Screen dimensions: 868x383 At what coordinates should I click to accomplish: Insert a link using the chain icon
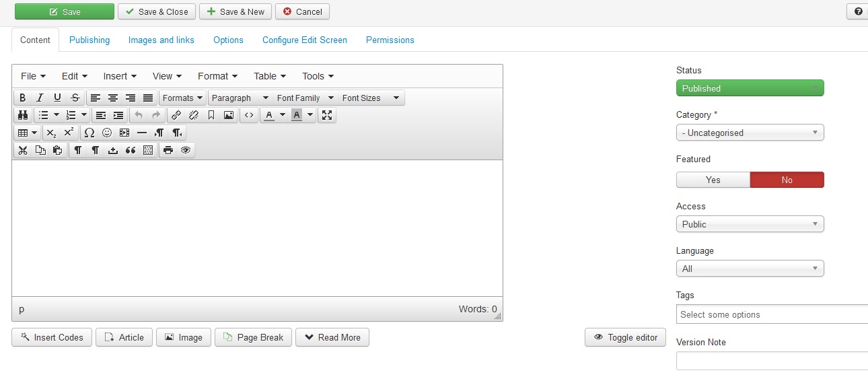click(x=176, y=115)
